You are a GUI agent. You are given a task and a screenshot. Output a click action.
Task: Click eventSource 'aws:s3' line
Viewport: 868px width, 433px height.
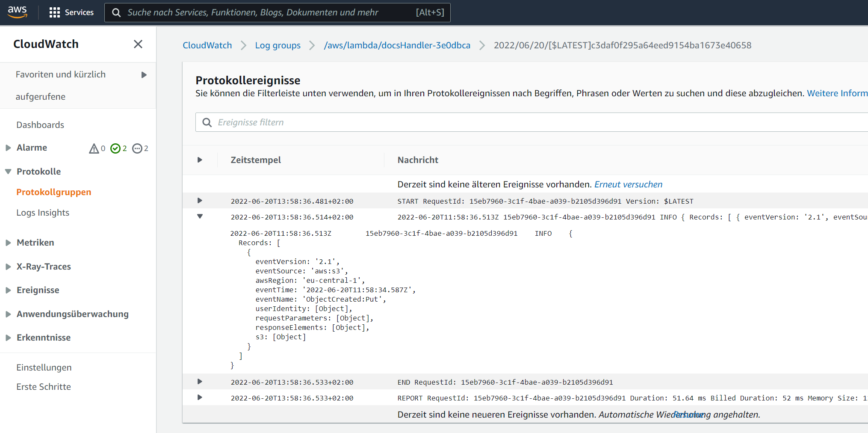(x=302, y=271)
